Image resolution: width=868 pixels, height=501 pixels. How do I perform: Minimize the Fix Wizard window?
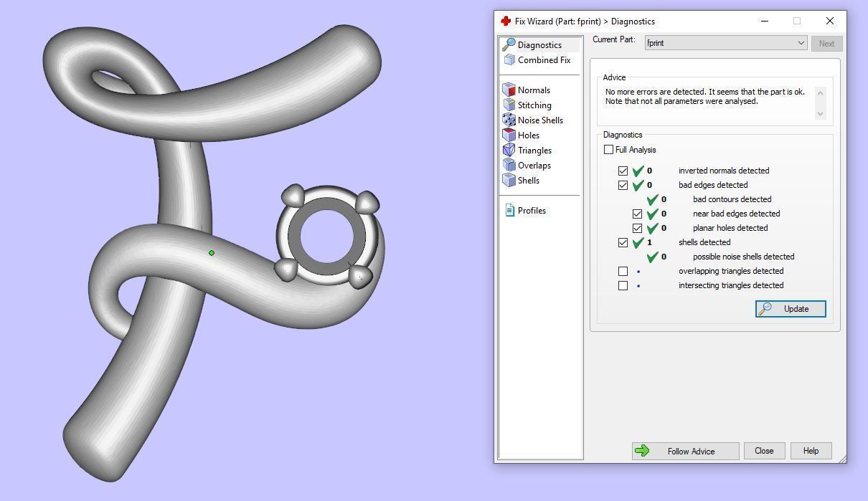pos(765,21)
